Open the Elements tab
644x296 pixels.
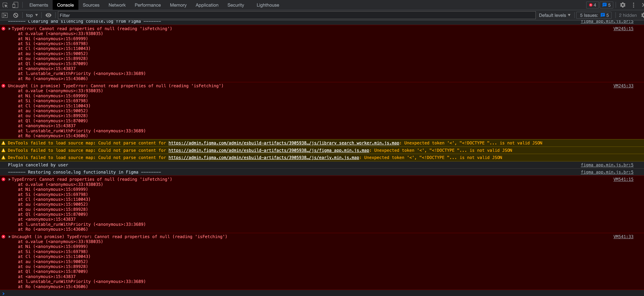coord(38,5)
